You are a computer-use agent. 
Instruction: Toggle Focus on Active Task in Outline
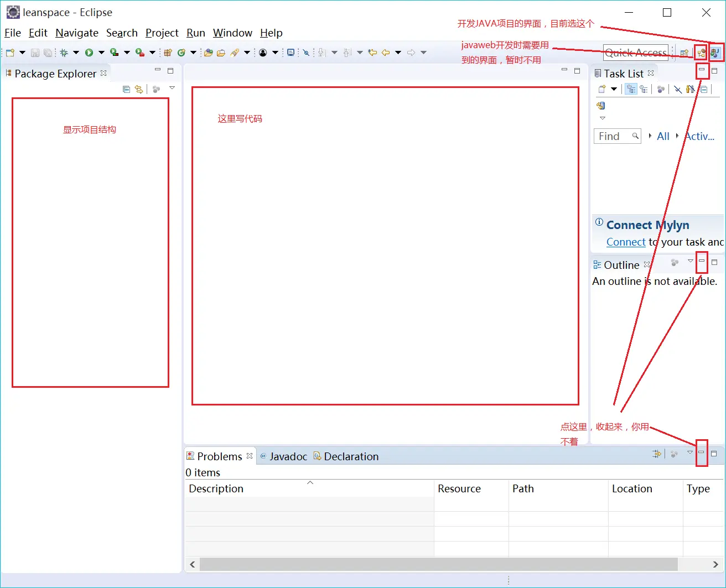[x=675, y=263]
